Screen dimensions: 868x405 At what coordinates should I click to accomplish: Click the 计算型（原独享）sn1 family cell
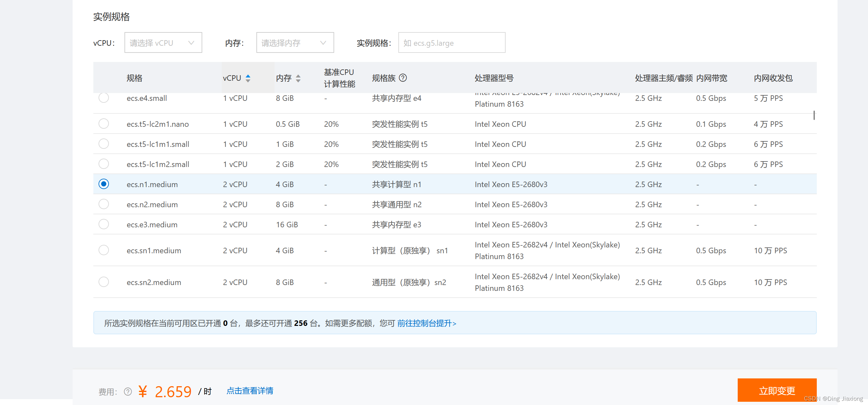click(410, 251)
